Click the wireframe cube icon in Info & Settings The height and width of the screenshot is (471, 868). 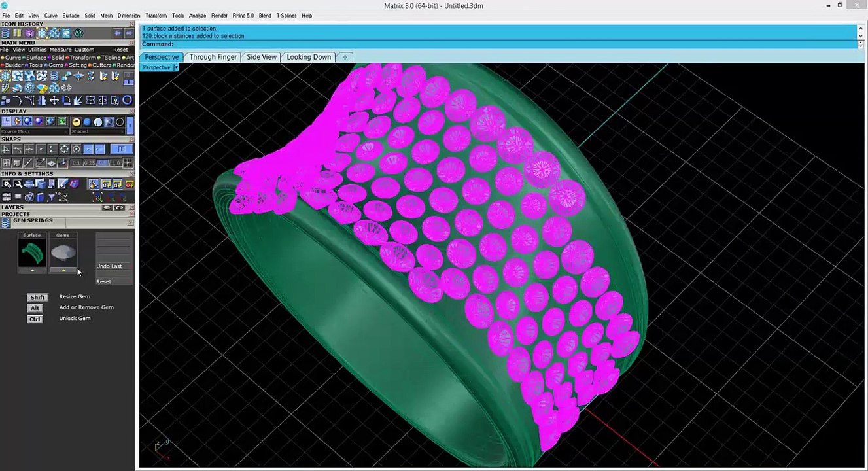pos(29,197)
